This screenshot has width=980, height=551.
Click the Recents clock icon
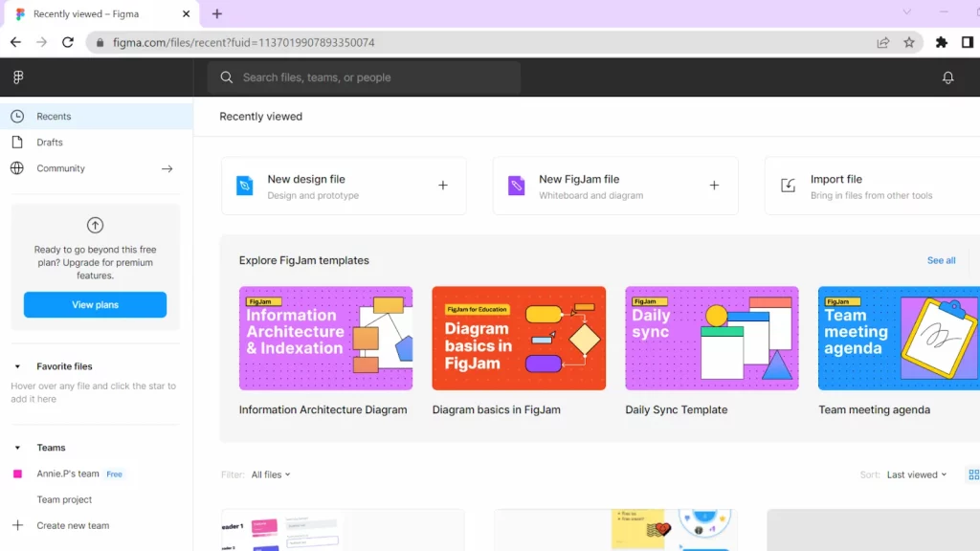pyautogui.click(x=17, y=116)
